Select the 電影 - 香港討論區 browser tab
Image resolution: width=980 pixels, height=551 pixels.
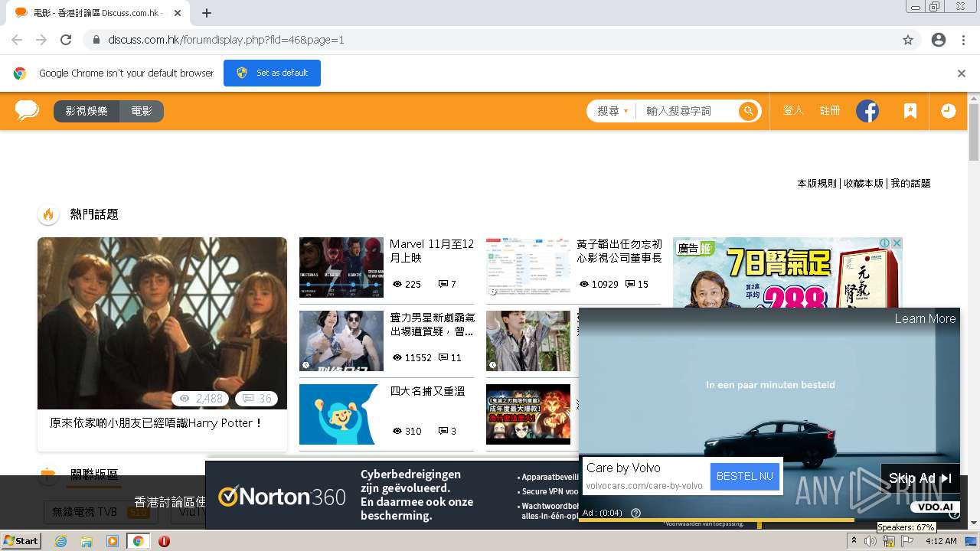98,13
